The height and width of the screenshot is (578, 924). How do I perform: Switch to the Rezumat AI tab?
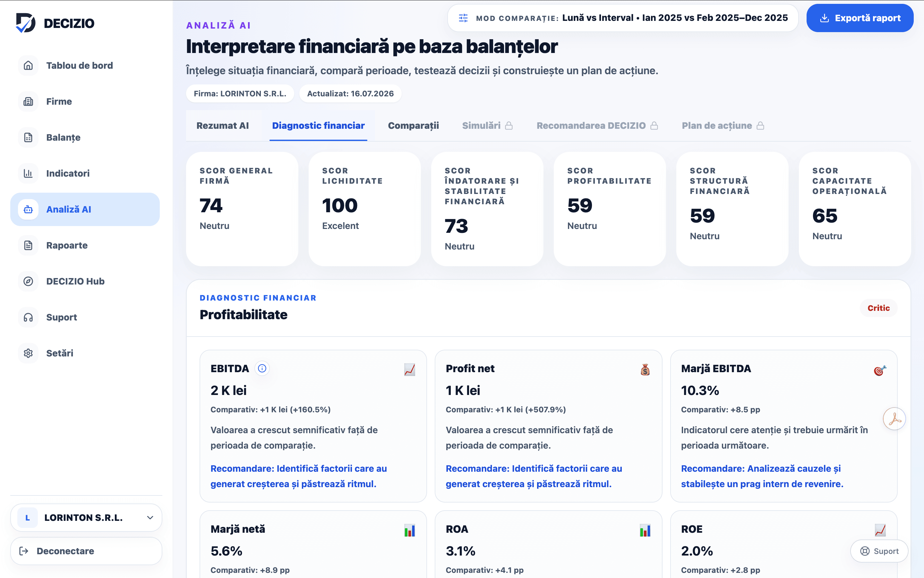tap(223, 126)
